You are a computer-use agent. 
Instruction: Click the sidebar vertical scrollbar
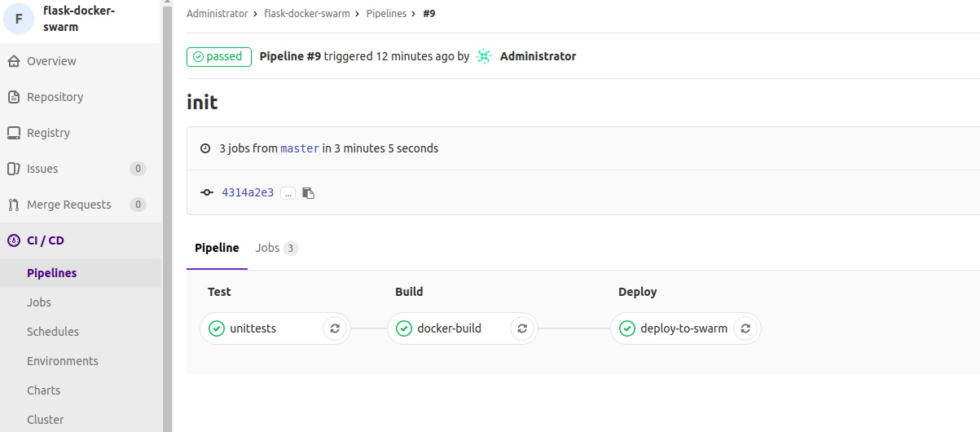click(167, 216)
